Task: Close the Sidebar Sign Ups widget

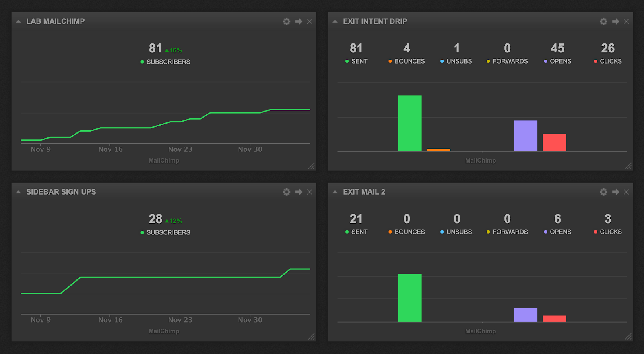Action: pos(310,192)
